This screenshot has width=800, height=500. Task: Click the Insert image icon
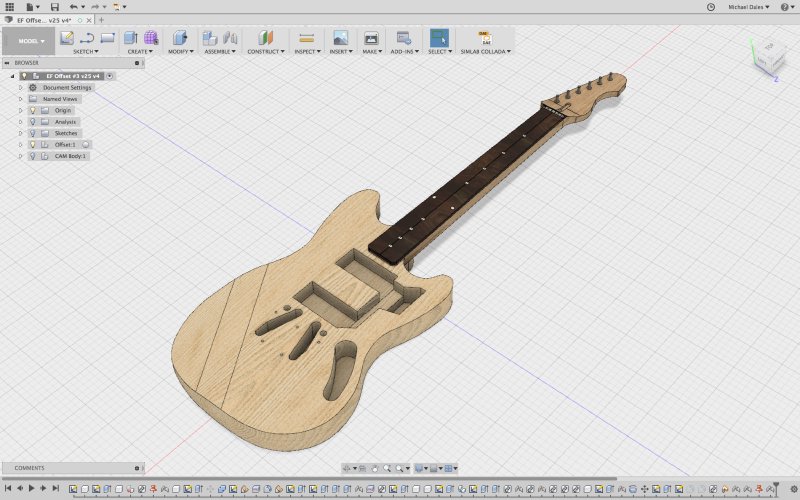pos(340,38)
